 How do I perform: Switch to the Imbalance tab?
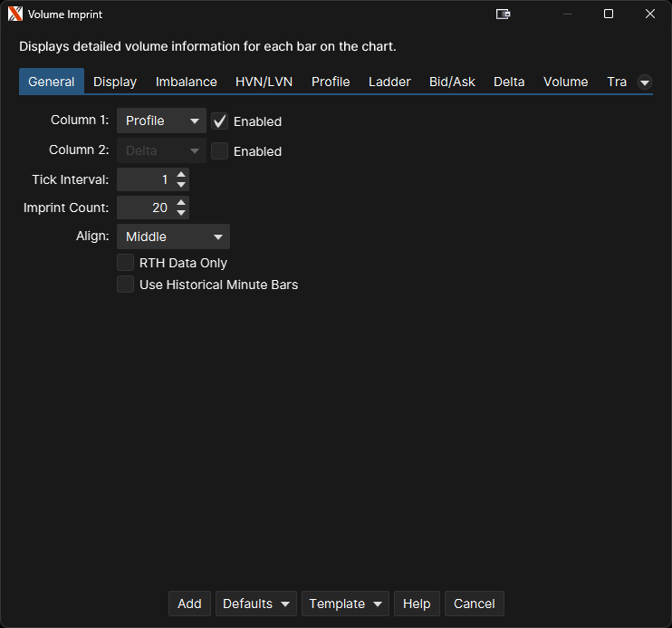click(186, 82)
